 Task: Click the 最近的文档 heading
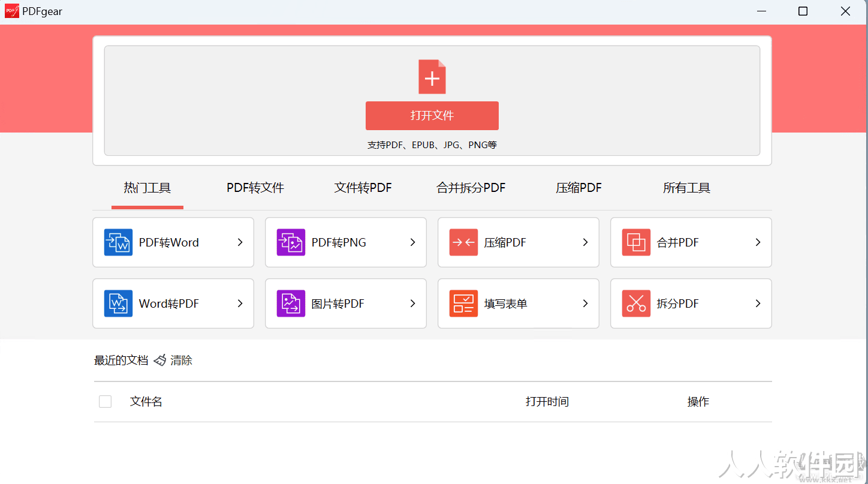[x=121, y=360]
